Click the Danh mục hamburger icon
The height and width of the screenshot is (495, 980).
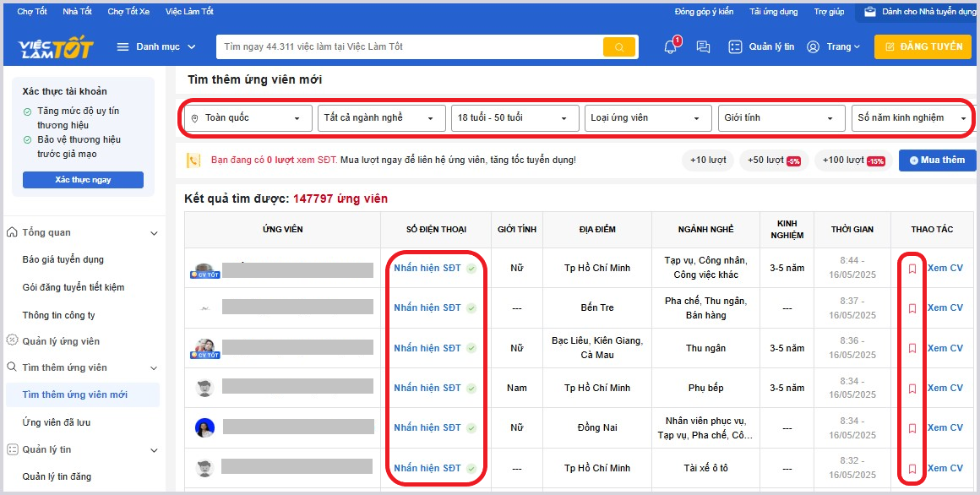(123, 46)
